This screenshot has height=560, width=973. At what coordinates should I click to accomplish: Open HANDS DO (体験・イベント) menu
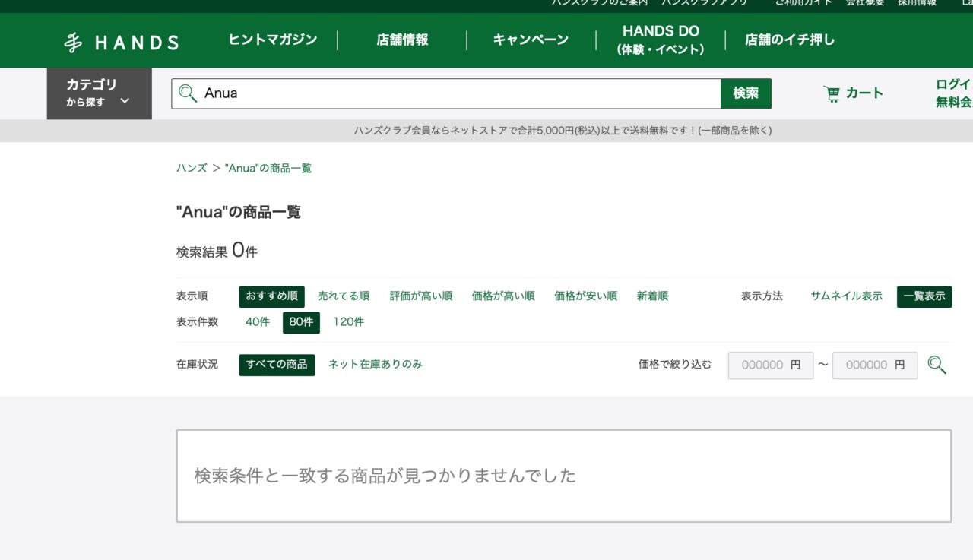661,40
